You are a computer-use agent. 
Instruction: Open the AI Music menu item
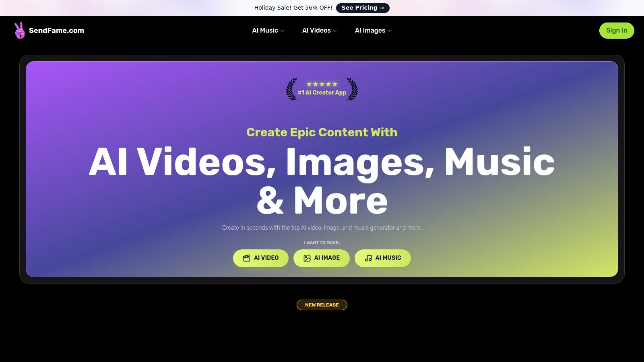[264, 30]
